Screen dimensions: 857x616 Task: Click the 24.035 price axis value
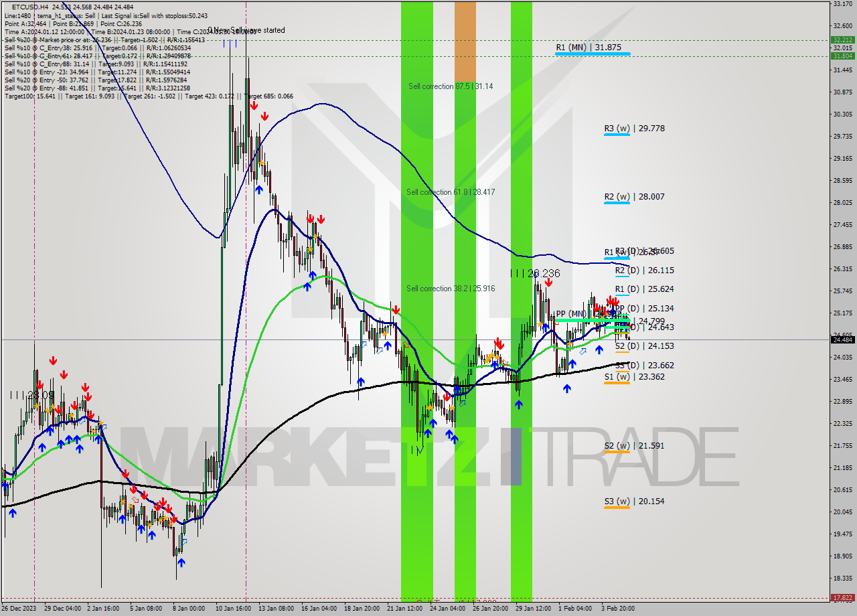click(842, 357)
